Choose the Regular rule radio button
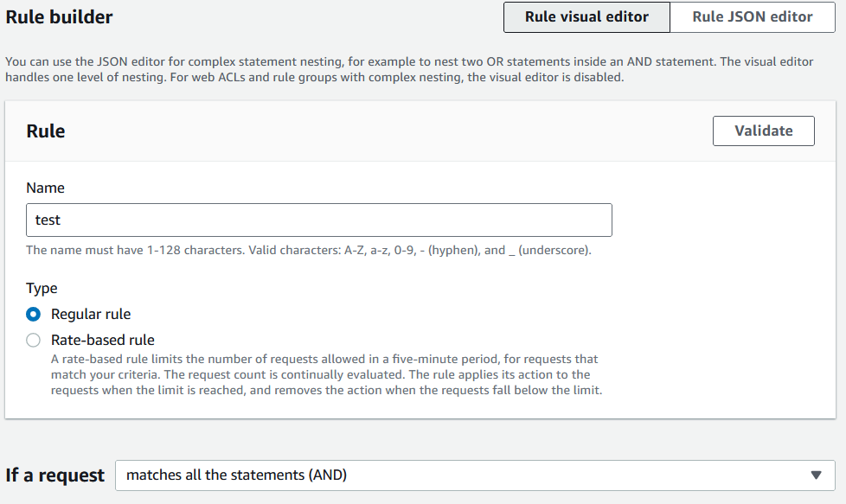 click(34, 314)
